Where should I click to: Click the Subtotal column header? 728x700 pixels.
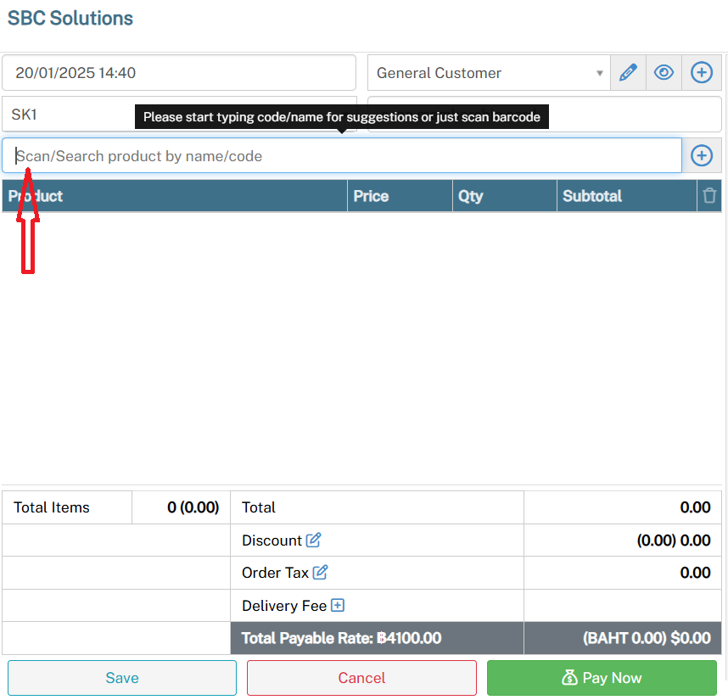(x=592, y=196)
